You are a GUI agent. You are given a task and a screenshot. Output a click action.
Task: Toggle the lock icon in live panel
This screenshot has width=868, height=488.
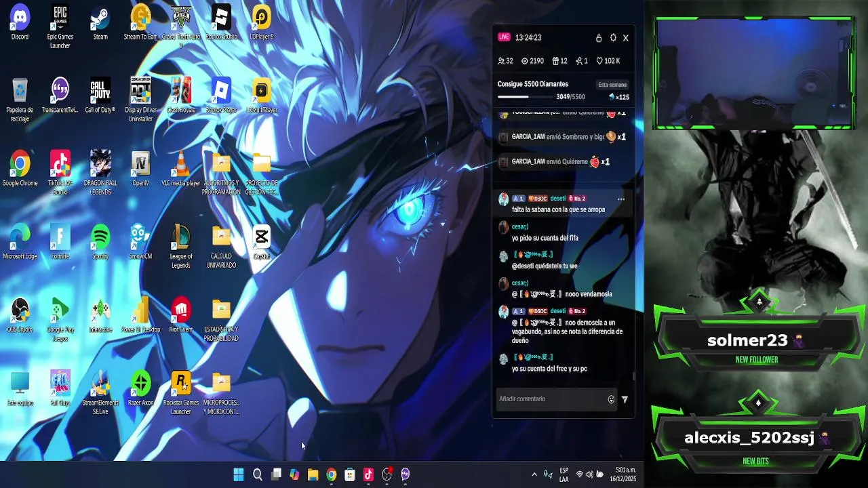pyautogui.click(x=599, y=38)
